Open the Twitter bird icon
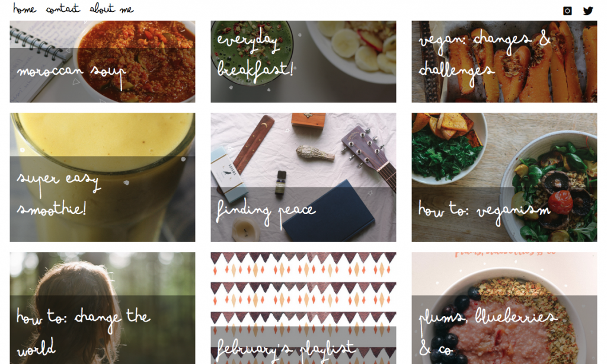The image size is (607, 364). pyautogui.click(x=588, y=11)
